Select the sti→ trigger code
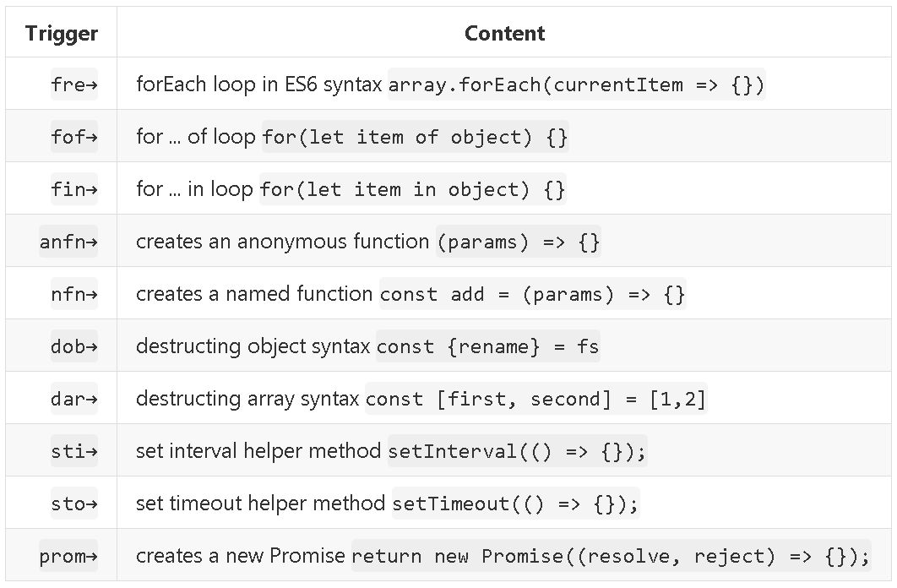The height and width of the screenshot is (588, 897). (74, 451)
